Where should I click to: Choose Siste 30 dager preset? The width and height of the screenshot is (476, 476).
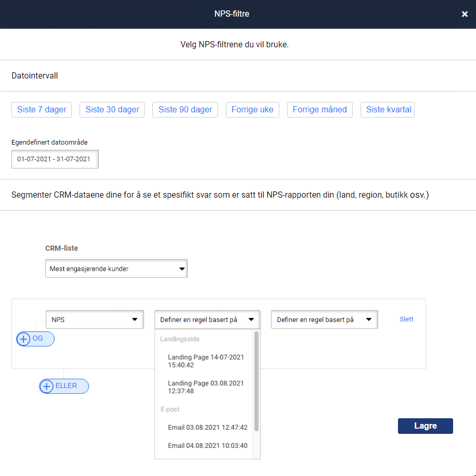click(112, 110)
